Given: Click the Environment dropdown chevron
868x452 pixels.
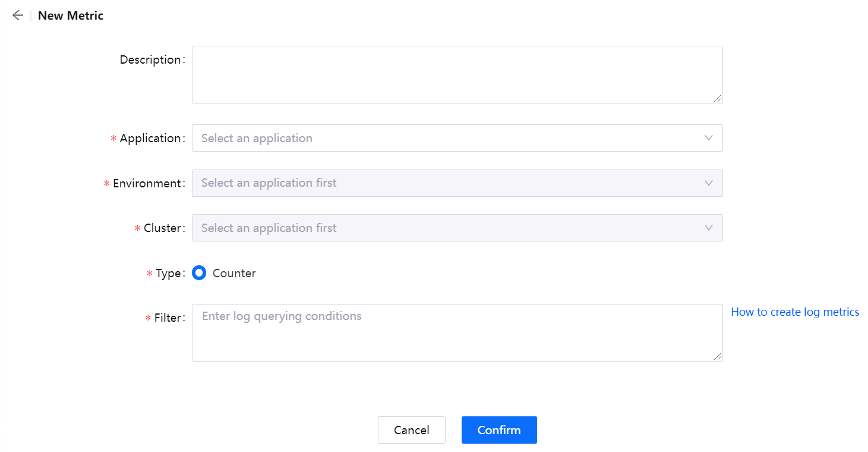Looking at the screenshot, I should tap(708, 183).
